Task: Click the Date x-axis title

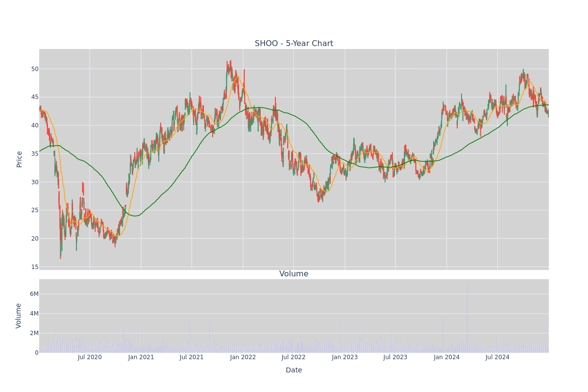Action: [294, 370]
